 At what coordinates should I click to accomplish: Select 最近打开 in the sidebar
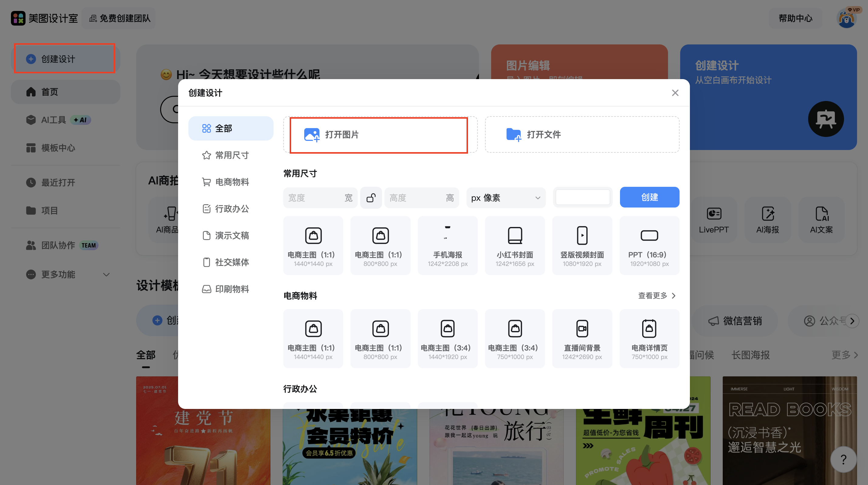point(58,183)
